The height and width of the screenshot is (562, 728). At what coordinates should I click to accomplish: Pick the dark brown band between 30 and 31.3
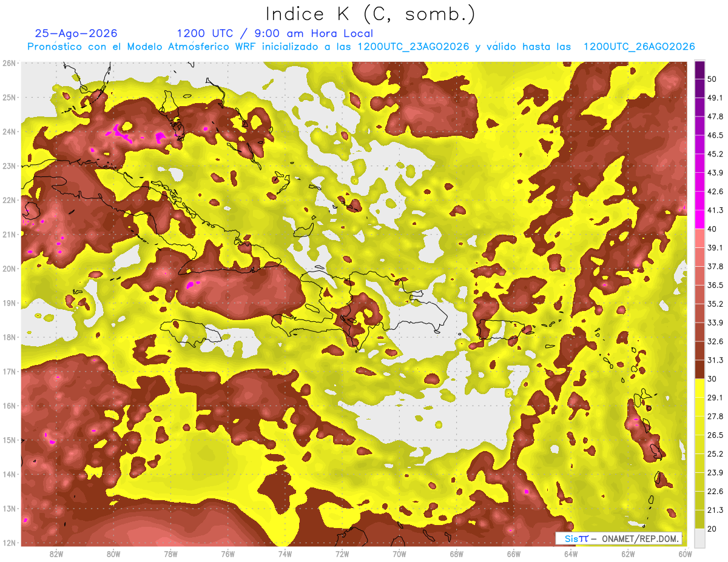coord(699,369)
